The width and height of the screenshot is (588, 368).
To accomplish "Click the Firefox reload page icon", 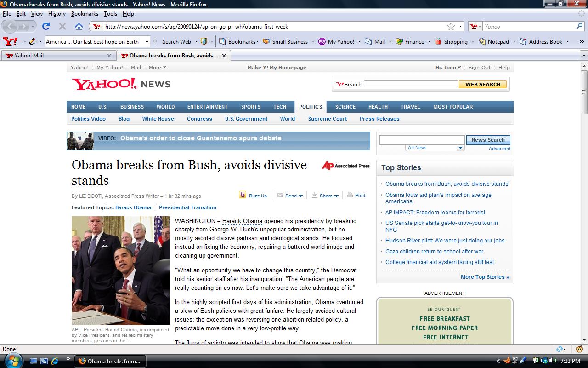I will click(x=46, y=26).
